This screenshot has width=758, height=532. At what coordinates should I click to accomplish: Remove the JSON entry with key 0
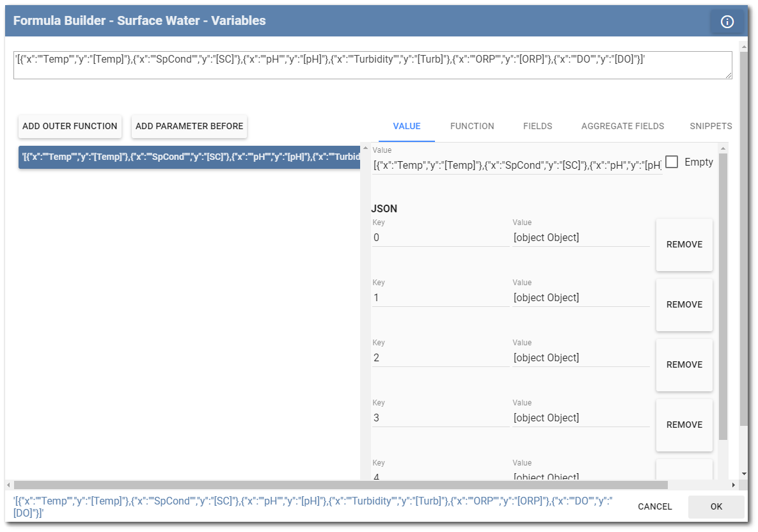tap(684, 244)
